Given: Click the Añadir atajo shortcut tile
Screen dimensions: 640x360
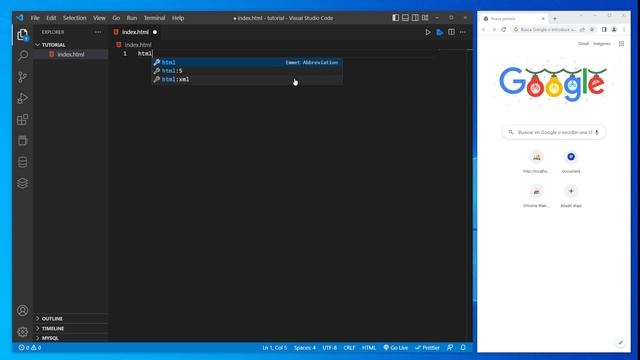Looking at the screenshot, I should point(571,196).
